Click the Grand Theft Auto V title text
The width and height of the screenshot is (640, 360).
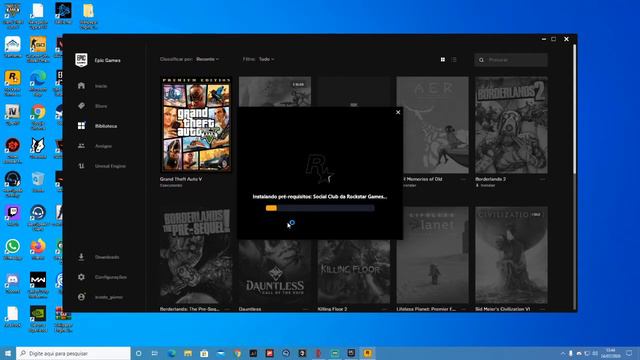181,179
